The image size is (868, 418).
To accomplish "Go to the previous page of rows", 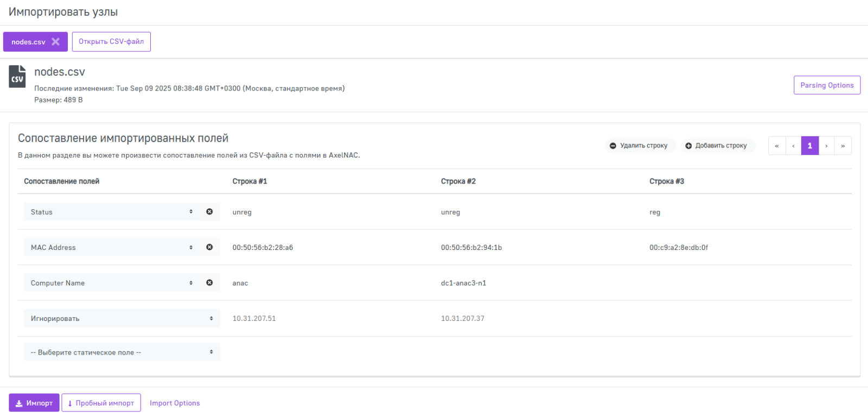I will 793,146.
